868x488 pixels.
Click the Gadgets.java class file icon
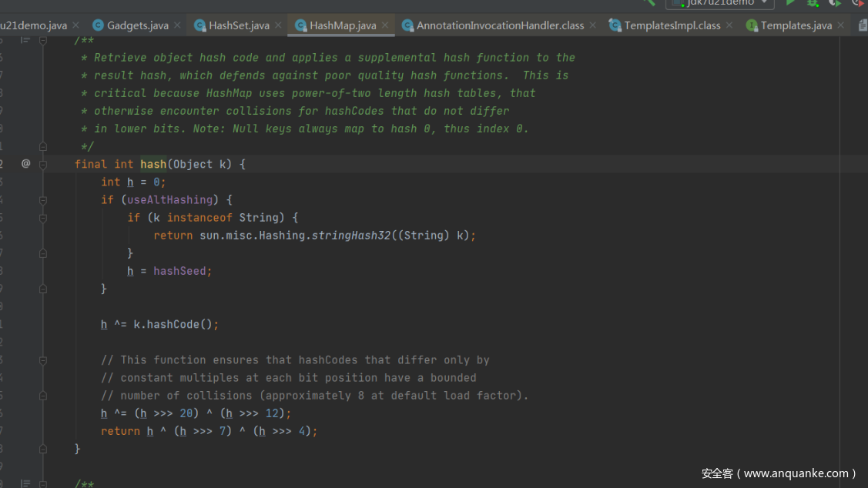point(98,25)
